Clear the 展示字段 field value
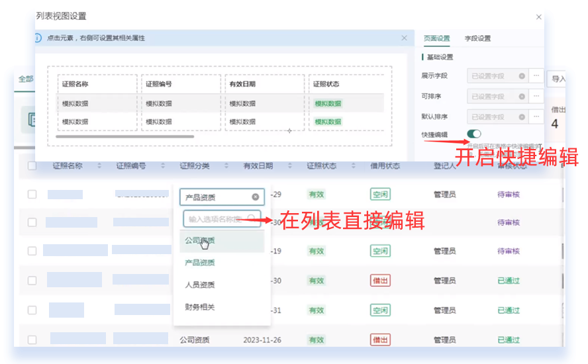This screenshot has width=588, height=364. coord(522,76)
